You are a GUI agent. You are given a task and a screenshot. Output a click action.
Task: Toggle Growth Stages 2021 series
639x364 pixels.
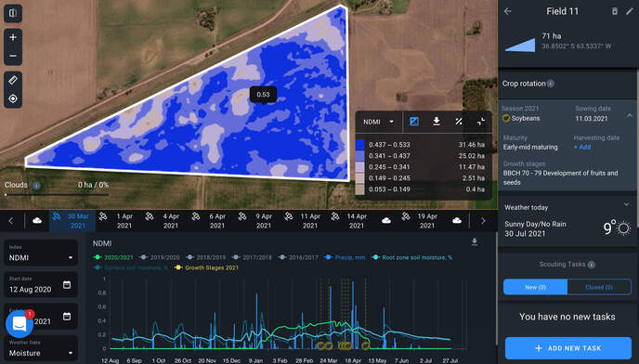tap(206, 267)
